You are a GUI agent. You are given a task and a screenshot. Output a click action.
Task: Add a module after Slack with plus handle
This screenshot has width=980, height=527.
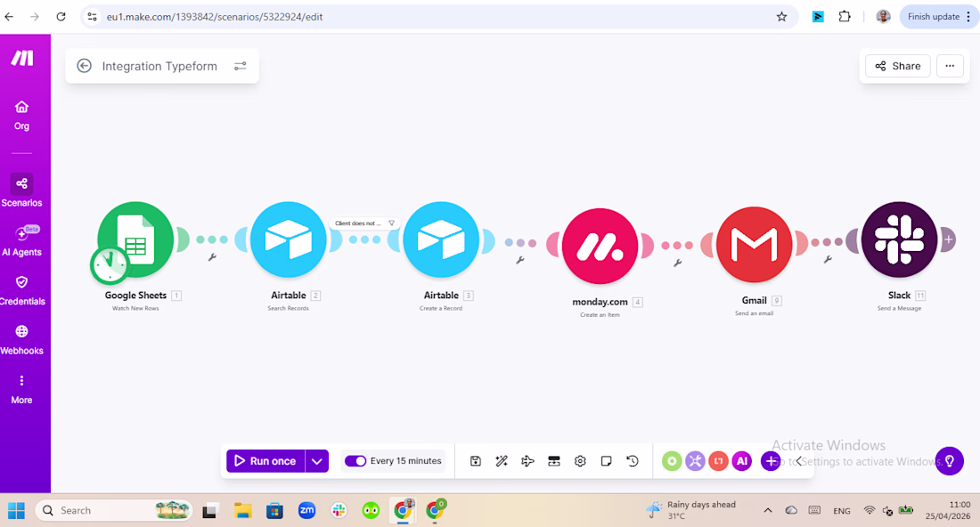(948, 239)
